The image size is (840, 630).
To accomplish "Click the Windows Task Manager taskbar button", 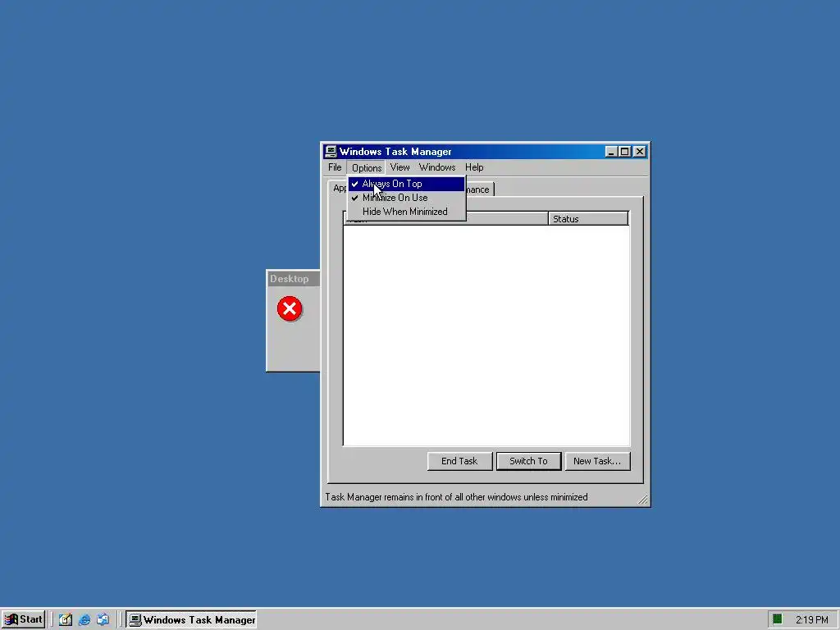I will tap(192, 620).
